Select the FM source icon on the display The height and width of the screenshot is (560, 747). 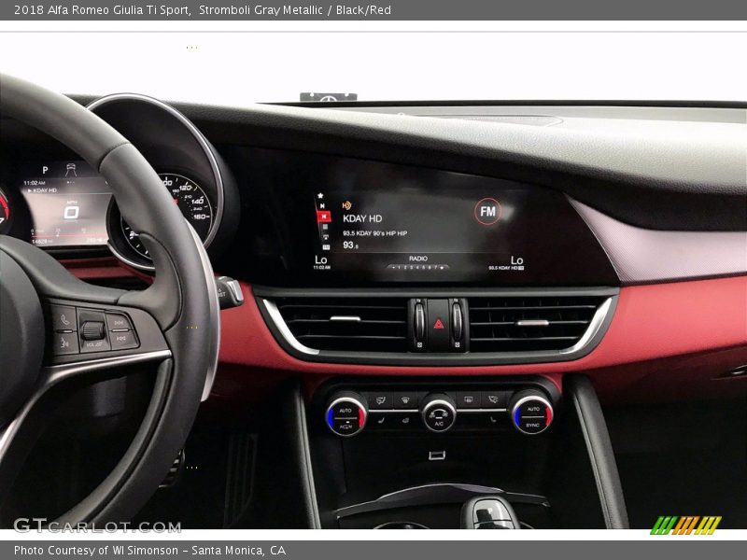click(x=486, y=210)
